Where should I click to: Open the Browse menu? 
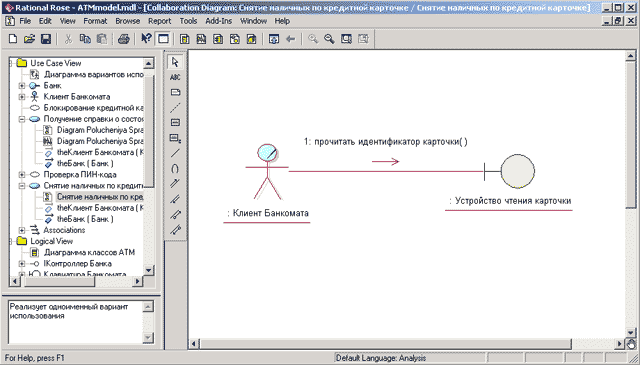click(x=127, y=21)
